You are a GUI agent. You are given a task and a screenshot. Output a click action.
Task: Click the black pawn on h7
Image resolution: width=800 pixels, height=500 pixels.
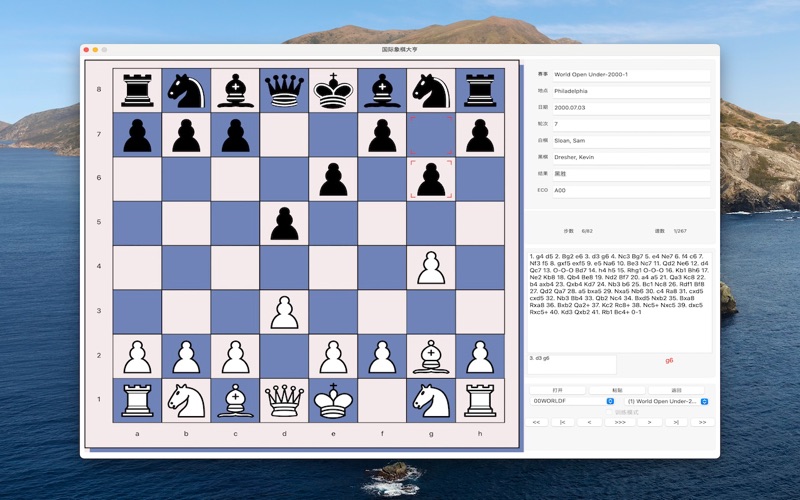[480, 135]
